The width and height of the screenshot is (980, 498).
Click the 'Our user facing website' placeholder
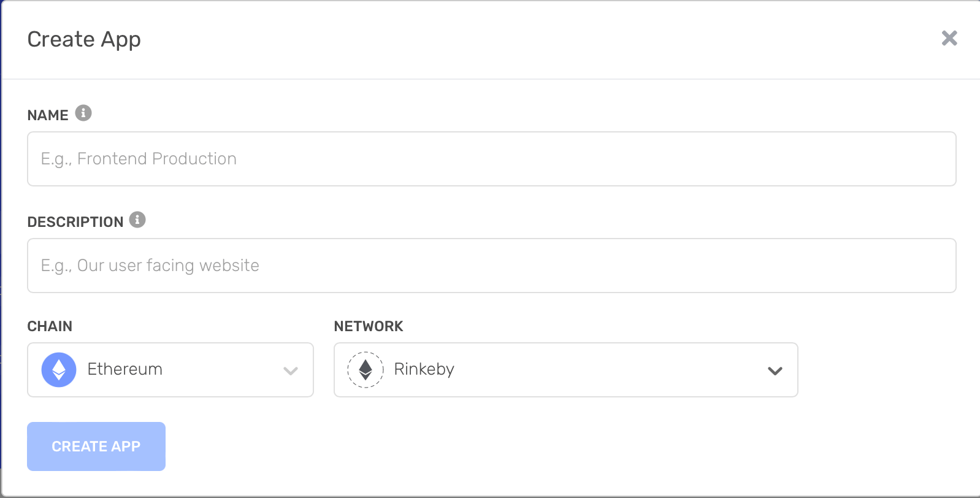[x=168, y=266]
